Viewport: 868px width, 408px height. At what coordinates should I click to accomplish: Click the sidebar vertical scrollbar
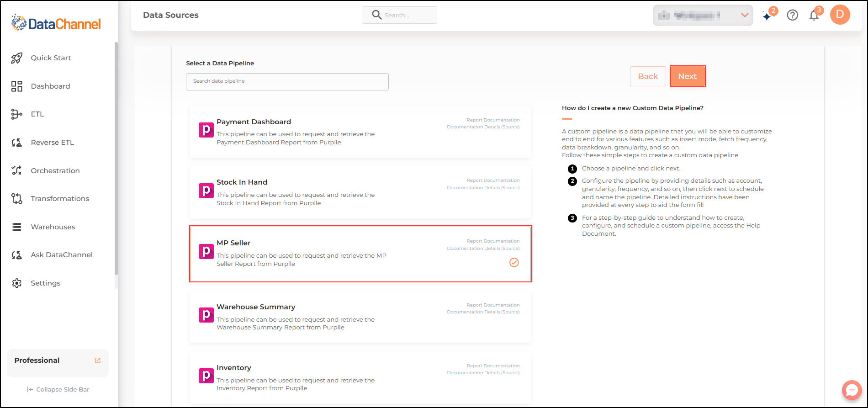[116, 159]
